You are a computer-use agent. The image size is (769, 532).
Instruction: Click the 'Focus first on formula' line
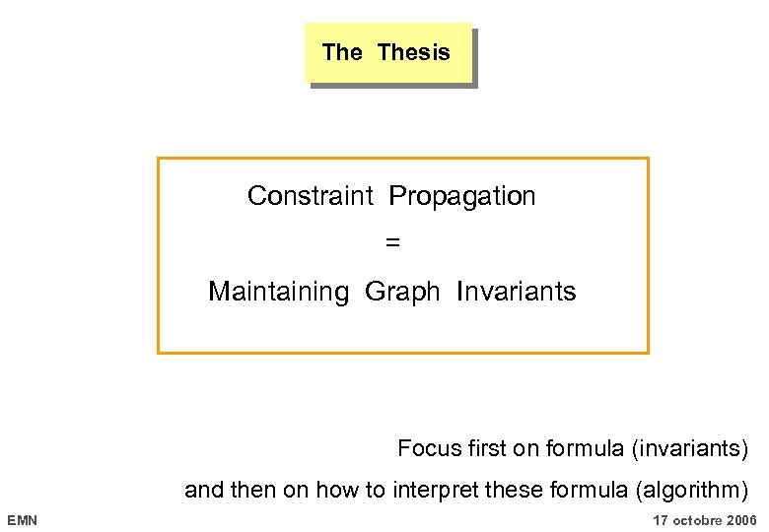[x=572, y=449]
